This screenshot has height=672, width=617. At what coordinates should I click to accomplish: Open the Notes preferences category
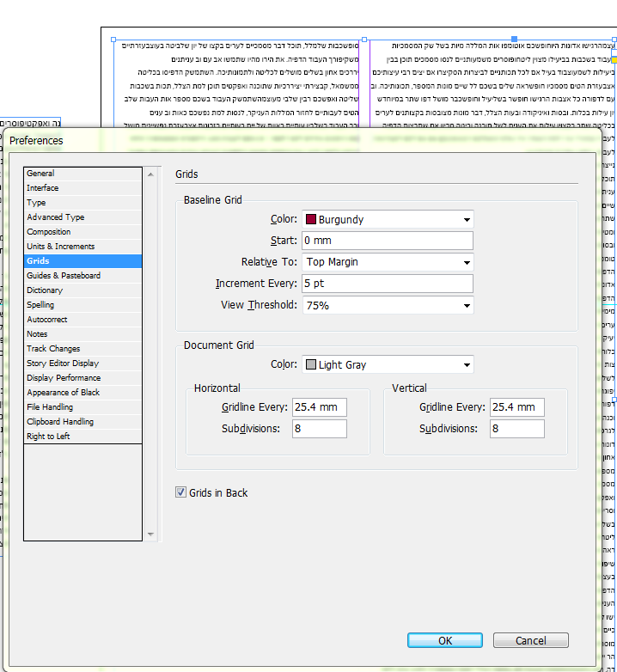pyautogui.click(x=82, y=334)
